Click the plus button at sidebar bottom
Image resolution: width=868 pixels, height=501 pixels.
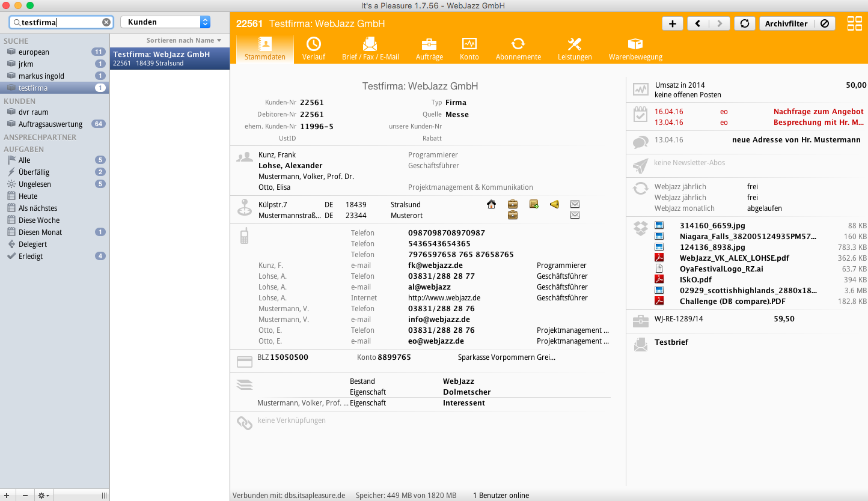[6, 496]
